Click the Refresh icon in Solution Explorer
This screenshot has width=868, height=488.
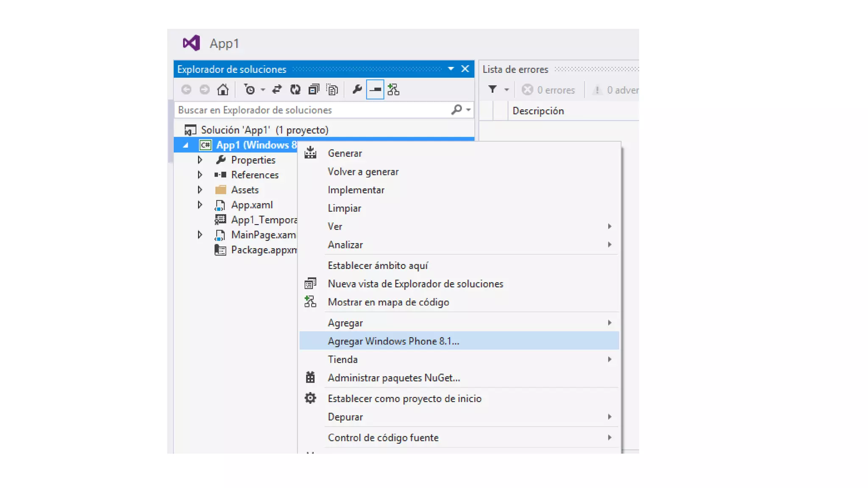point(295,90)
